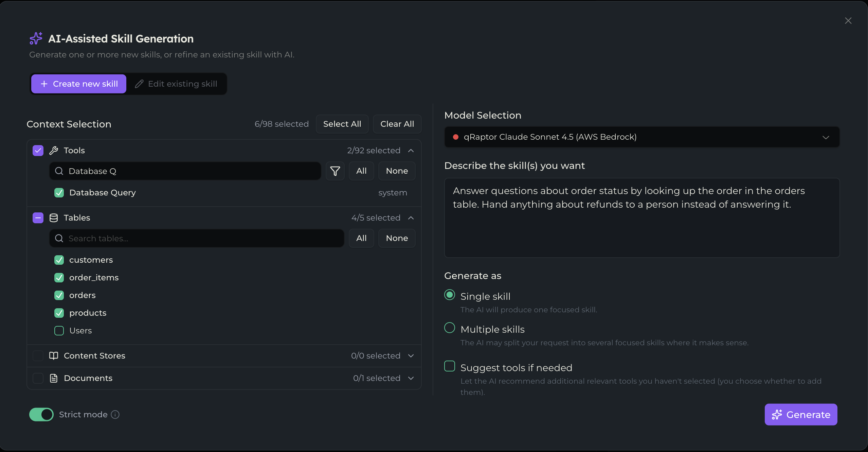Click the Select All button
The height and width of the screenshot is (452, 868).
[342, 124]
